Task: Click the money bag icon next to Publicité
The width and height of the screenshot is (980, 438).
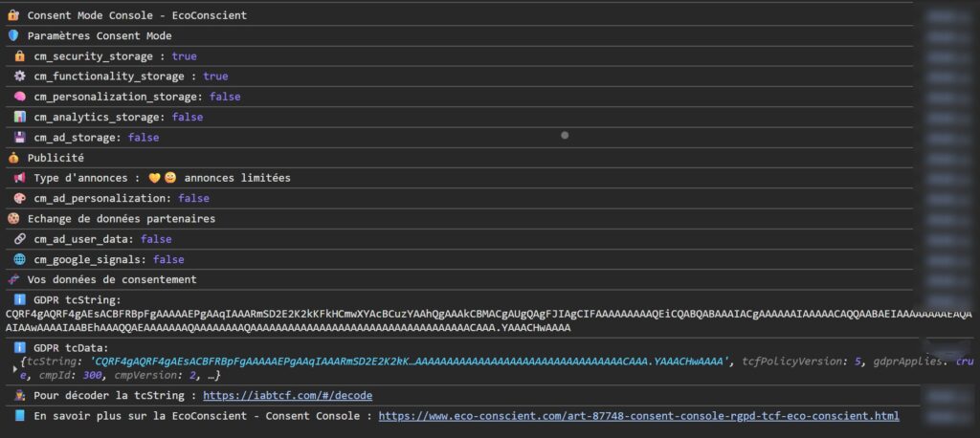Action: pos(12,158)
